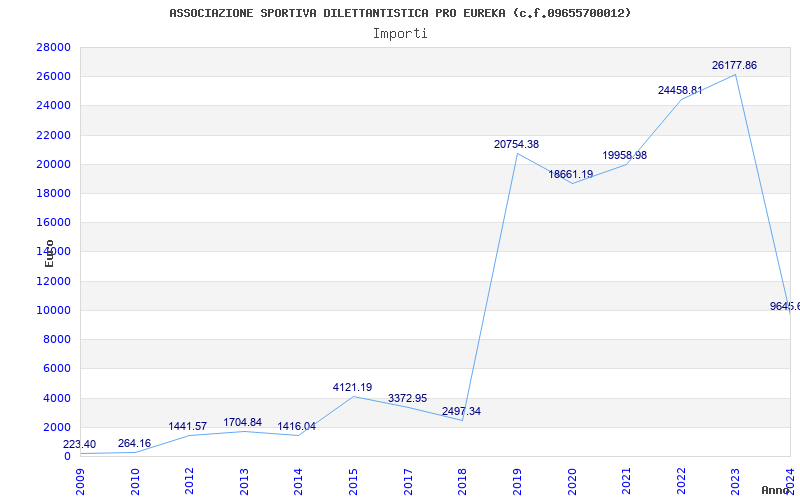The width and height of the screenshot is (800, 500).
Task: Click the y-axis value 12000
Action: pyautogui.click(x=53, y=281)
